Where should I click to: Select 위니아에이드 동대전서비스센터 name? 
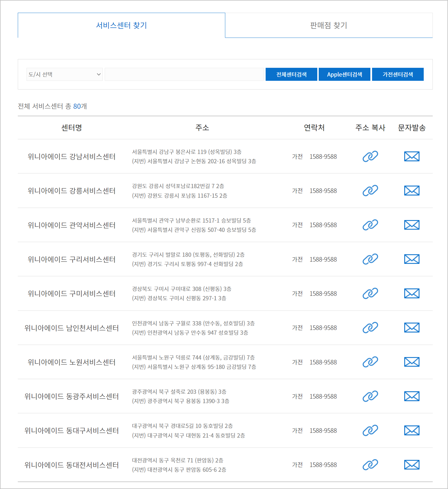coord(71,465)
